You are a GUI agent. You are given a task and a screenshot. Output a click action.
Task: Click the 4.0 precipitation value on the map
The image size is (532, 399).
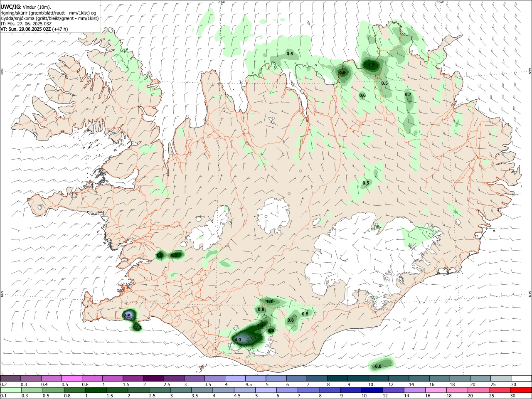238,340
